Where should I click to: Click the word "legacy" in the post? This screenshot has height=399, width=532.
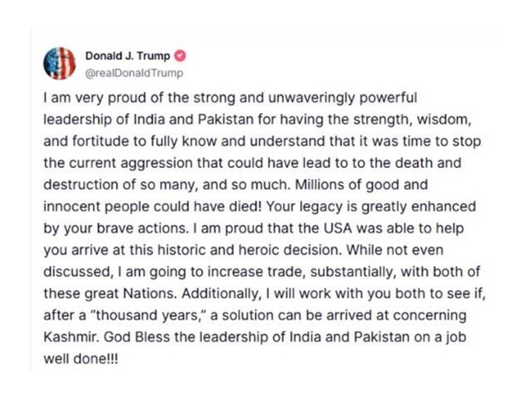(320, 207)
